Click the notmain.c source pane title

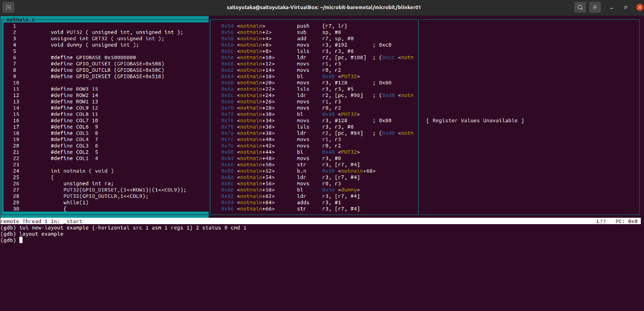pyautogui.click(x=20, y=19)
